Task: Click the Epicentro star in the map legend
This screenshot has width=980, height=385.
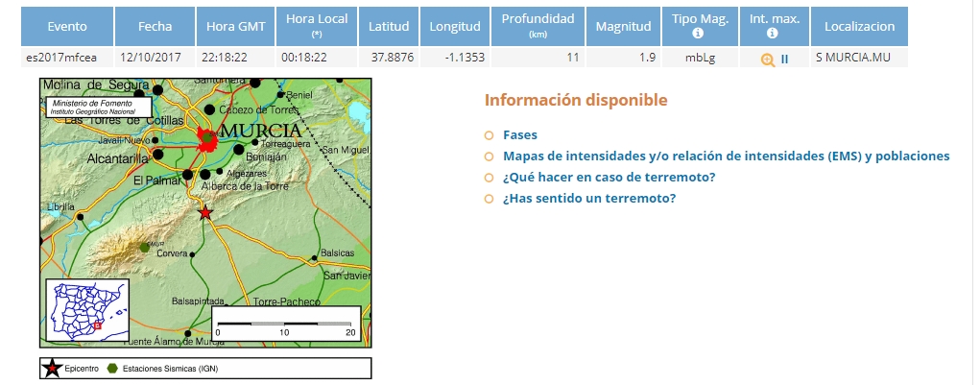Action: point(50,368)
